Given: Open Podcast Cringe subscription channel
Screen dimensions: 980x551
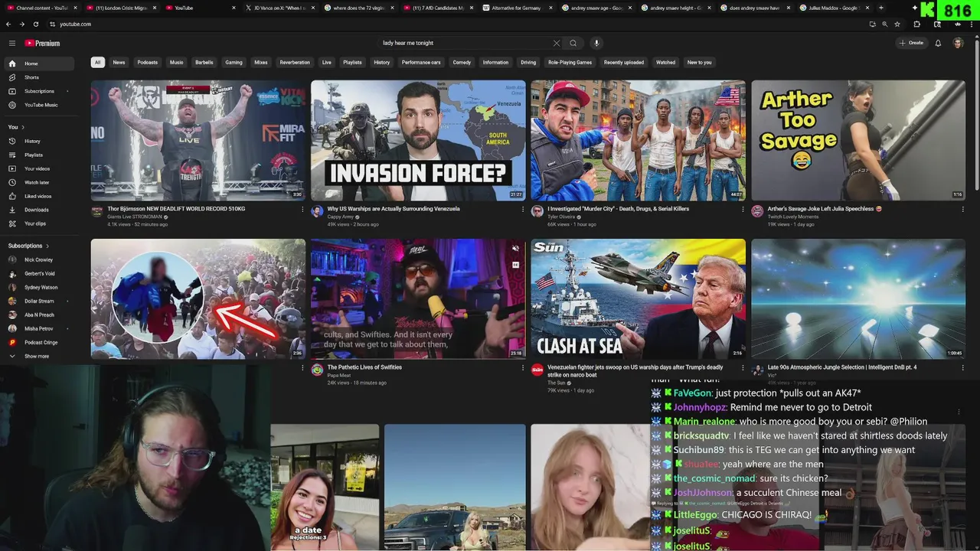Looking at the screenshot, I should pos(40,342).
